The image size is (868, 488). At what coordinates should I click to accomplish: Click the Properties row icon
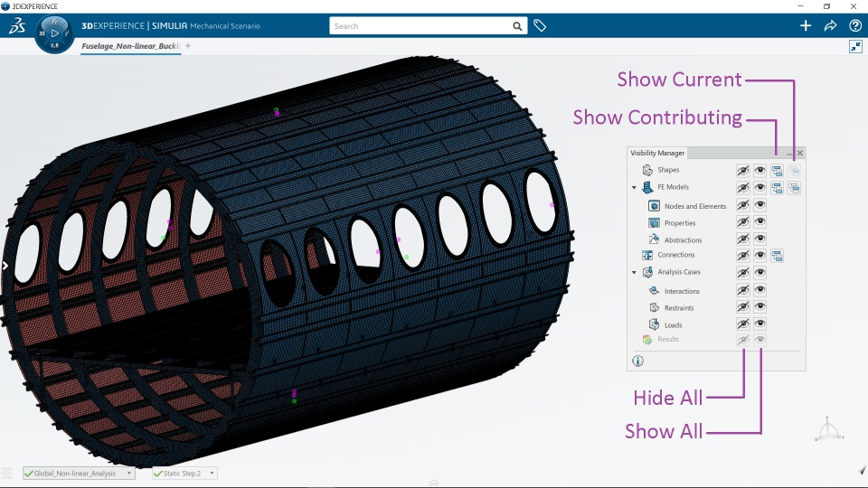click(x=654, y=223)
